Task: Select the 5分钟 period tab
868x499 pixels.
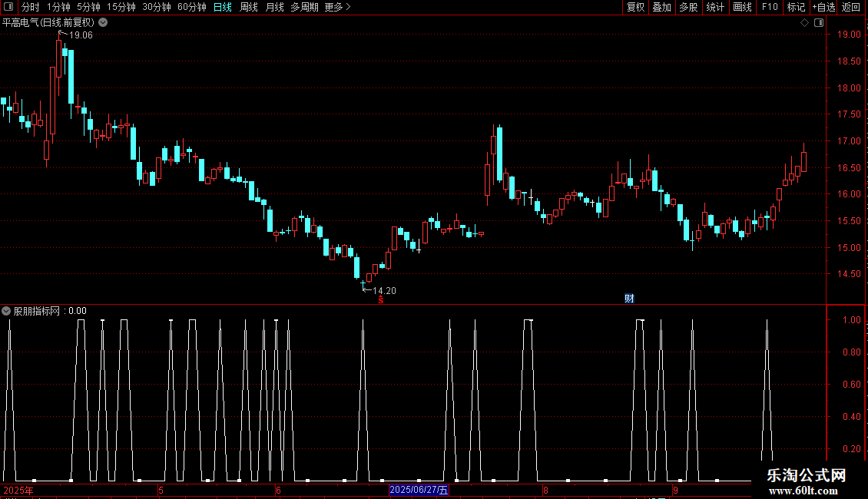Action: click(x=88, y=7)
